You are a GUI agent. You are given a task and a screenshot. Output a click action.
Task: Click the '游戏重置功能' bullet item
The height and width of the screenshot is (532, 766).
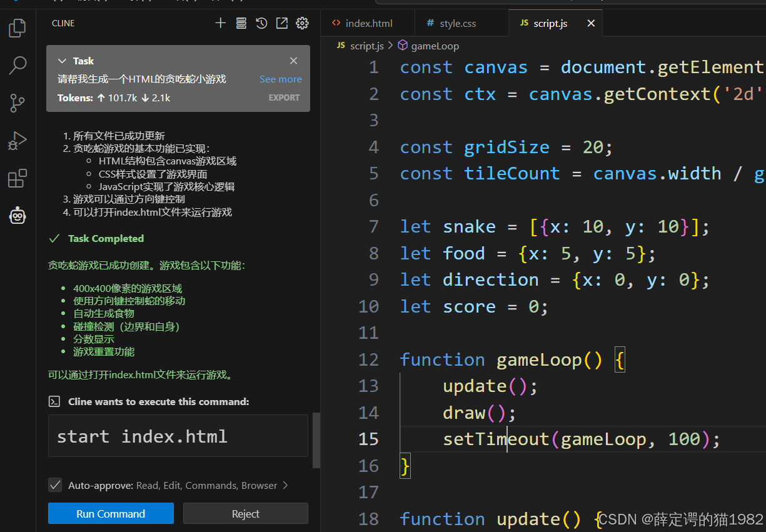click(104, 351)
